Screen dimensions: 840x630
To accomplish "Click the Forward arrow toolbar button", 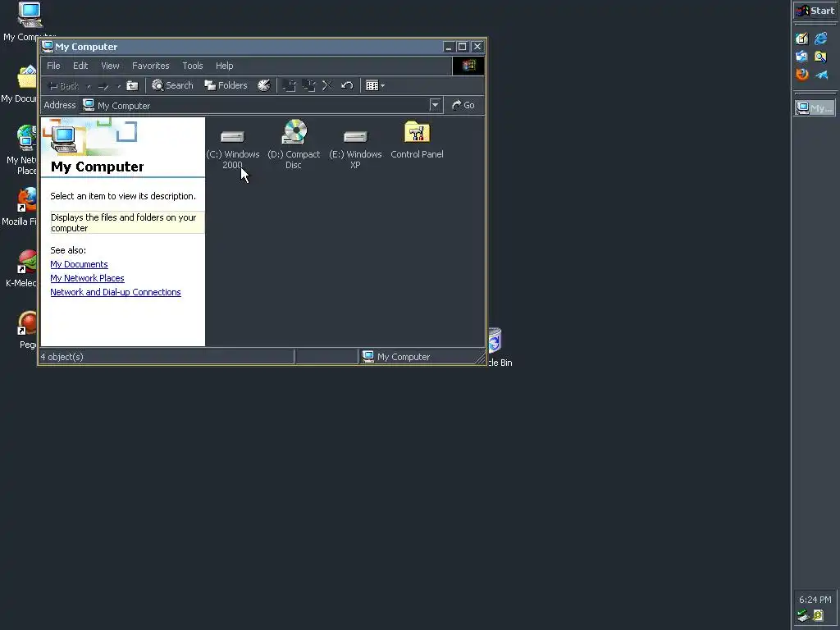I will [103, 85].
